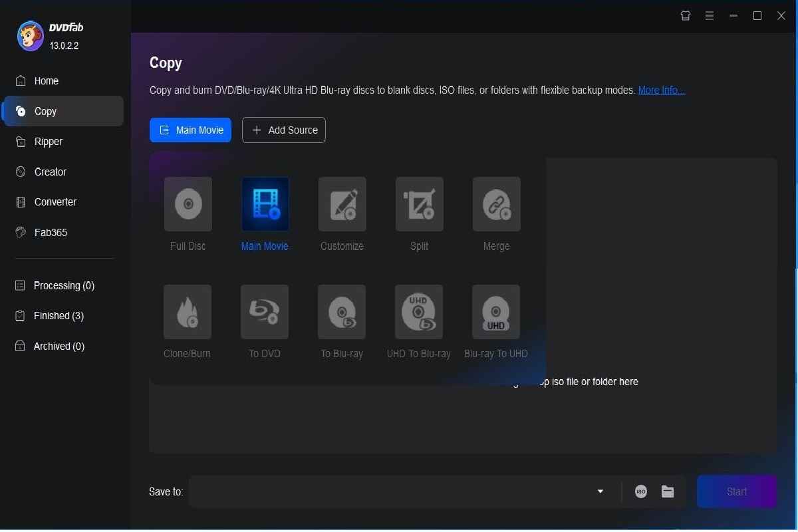
Task: Close the DVDFab window
Action: [x=781, y=16]
